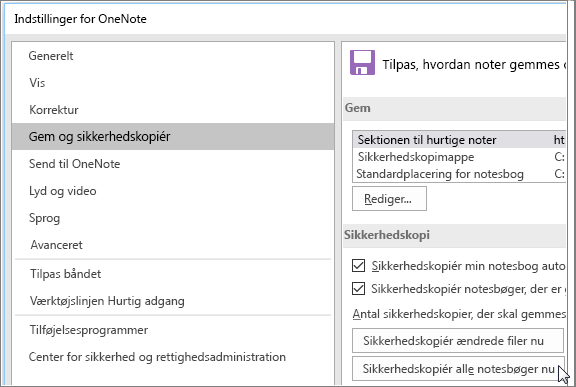This screenshot has width=576, height=387.
Task: Open the Sprog settings
Action: point(173,218)
